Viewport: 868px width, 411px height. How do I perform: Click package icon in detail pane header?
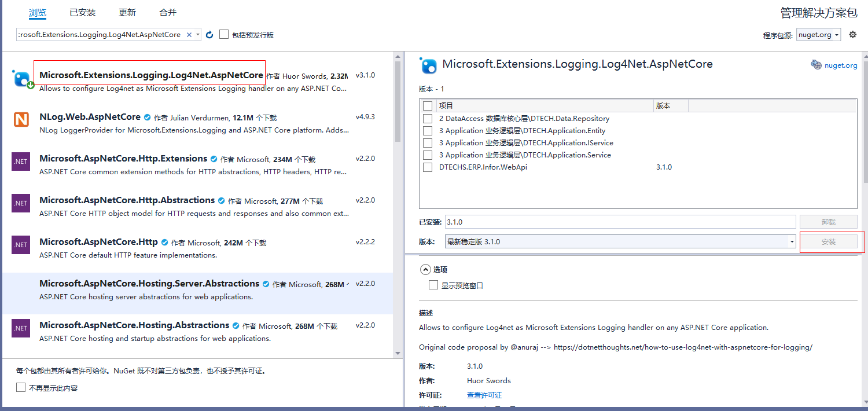(x=429, y=65)
